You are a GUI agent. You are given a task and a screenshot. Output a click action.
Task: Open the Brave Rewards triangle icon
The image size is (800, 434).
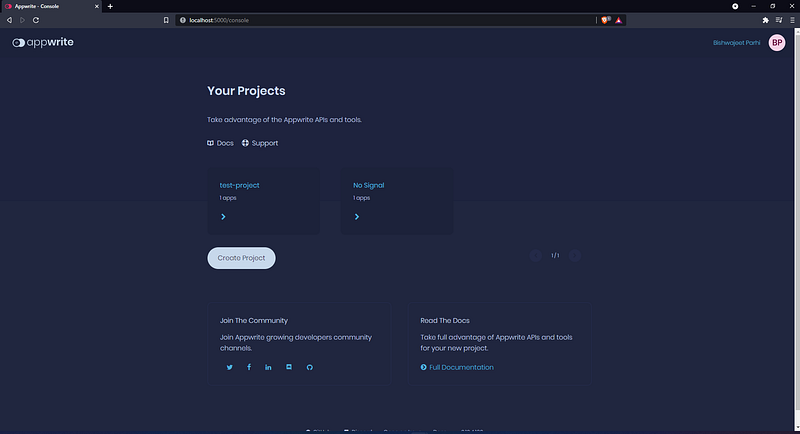[618, 20]
